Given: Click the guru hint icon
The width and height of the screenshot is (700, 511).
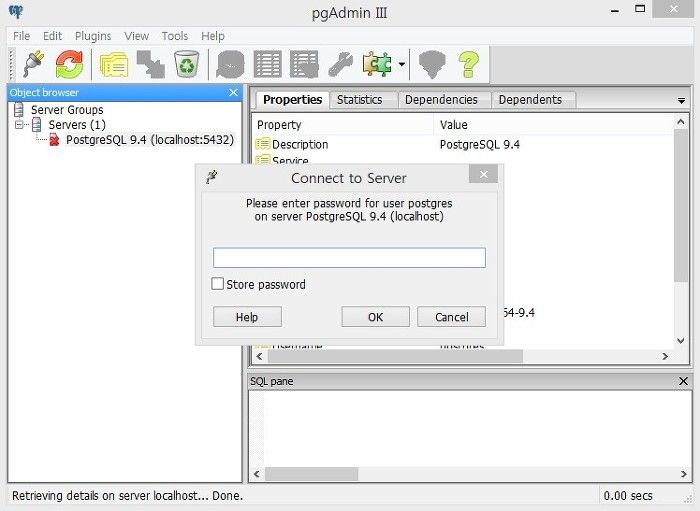Looking at the screenshot, I should coord(432,65).
